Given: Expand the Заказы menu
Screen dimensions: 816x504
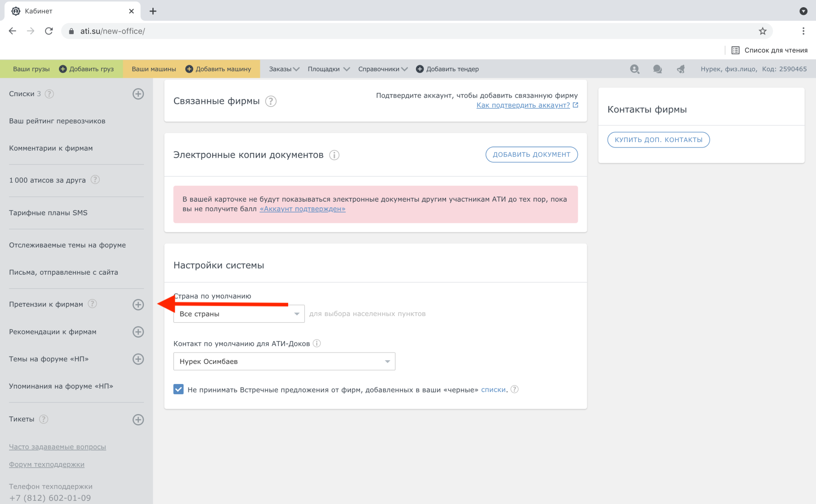Looking at the screenshot, I should [x=284, y=69].
